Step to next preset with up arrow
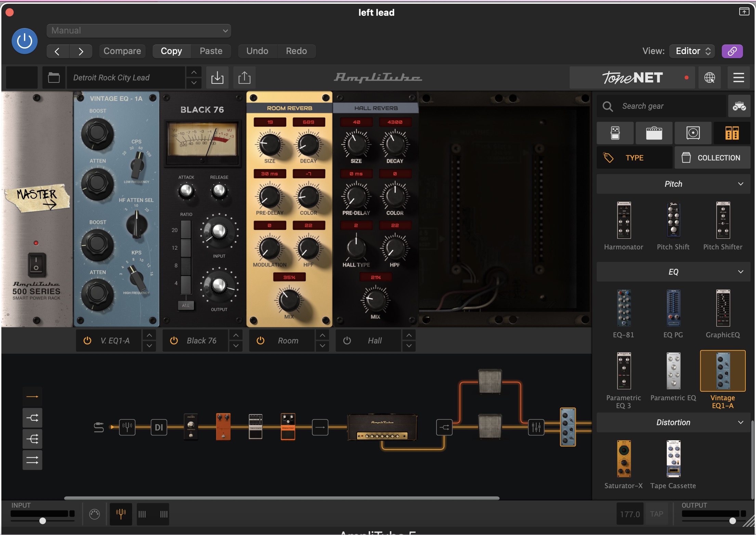Screen dimensions: 756x535 pos(194,72)
